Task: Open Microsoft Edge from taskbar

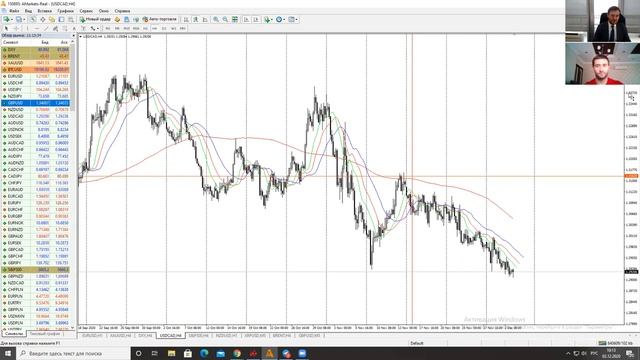Action: [x=204, y=353]
